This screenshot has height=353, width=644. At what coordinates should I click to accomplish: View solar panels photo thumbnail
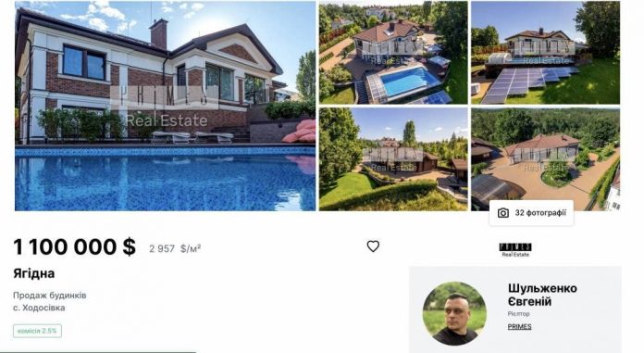point(545,53)
